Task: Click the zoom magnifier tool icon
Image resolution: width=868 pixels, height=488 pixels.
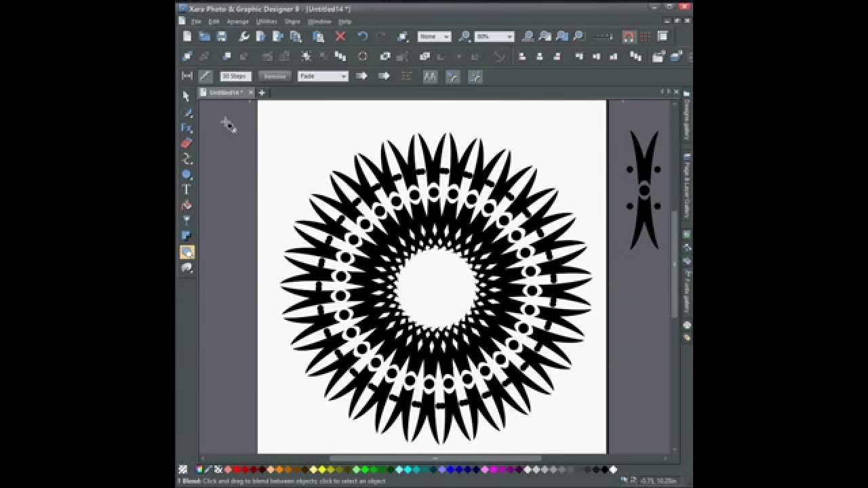Action: [465, 37]
